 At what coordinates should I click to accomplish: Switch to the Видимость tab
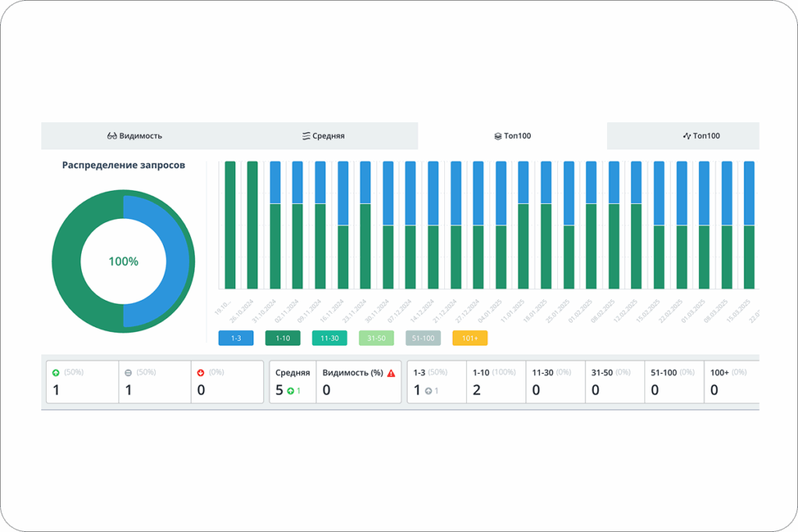coord(135,136)
